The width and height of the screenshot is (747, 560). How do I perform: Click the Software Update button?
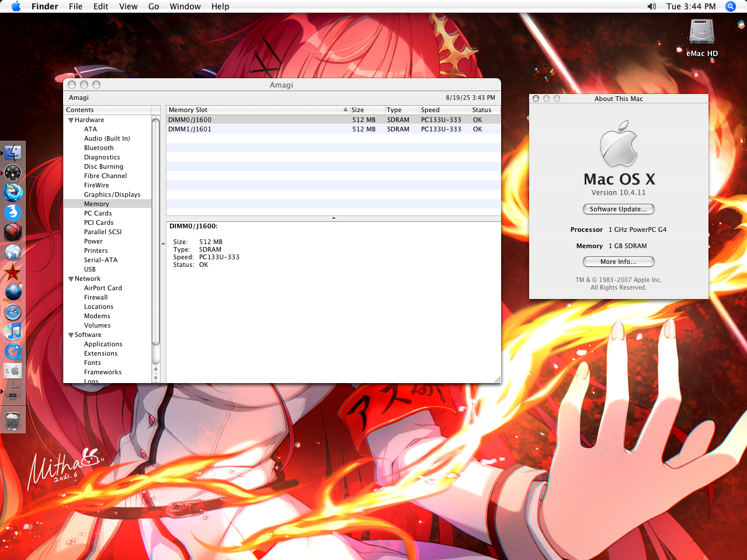tap(619, 209)
